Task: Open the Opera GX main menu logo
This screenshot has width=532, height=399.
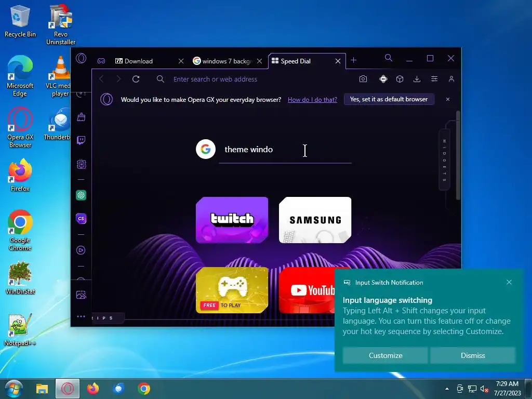Action: [x=81, y=59]
